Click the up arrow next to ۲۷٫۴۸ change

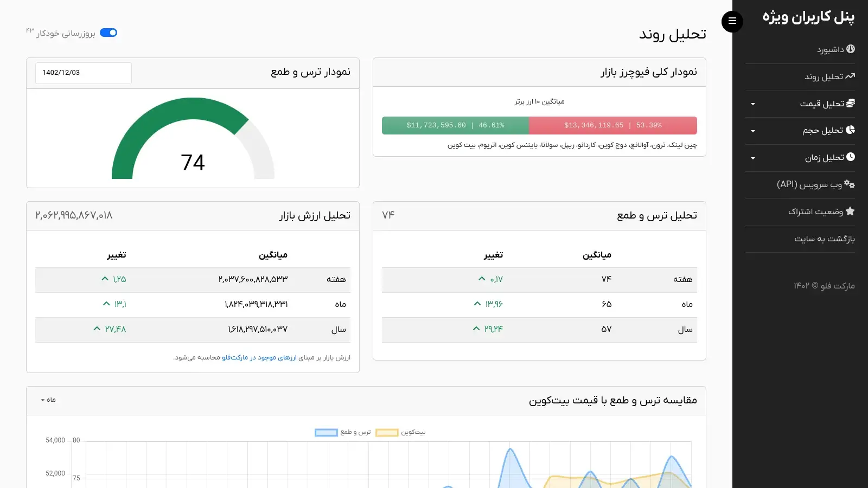coord(97,329)
